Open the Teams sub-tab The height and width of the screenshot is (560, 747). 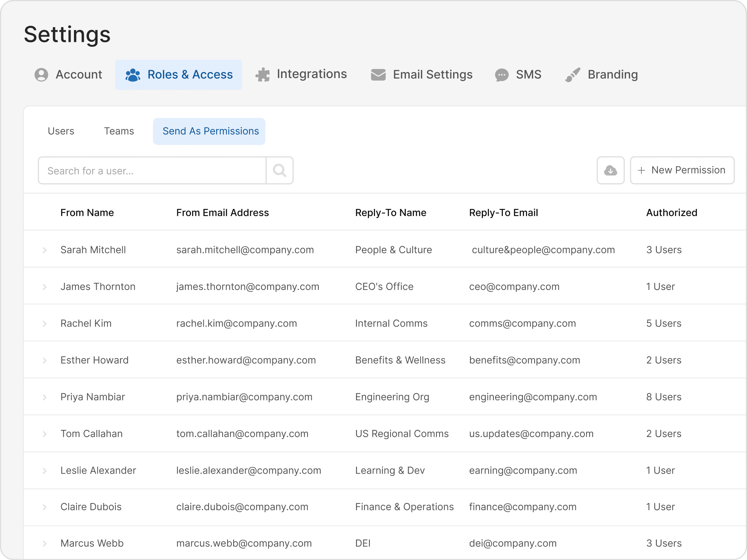pos(119,131)
